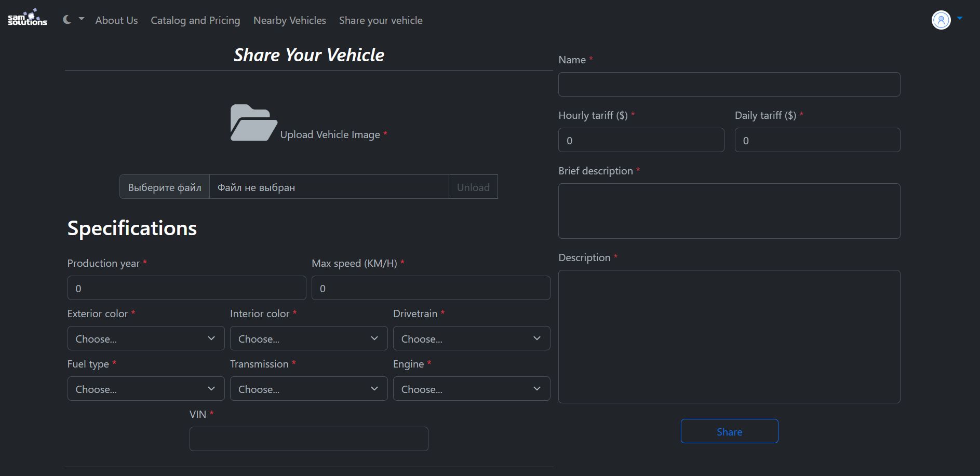Click the VIN text field

(x=308, y=439)
